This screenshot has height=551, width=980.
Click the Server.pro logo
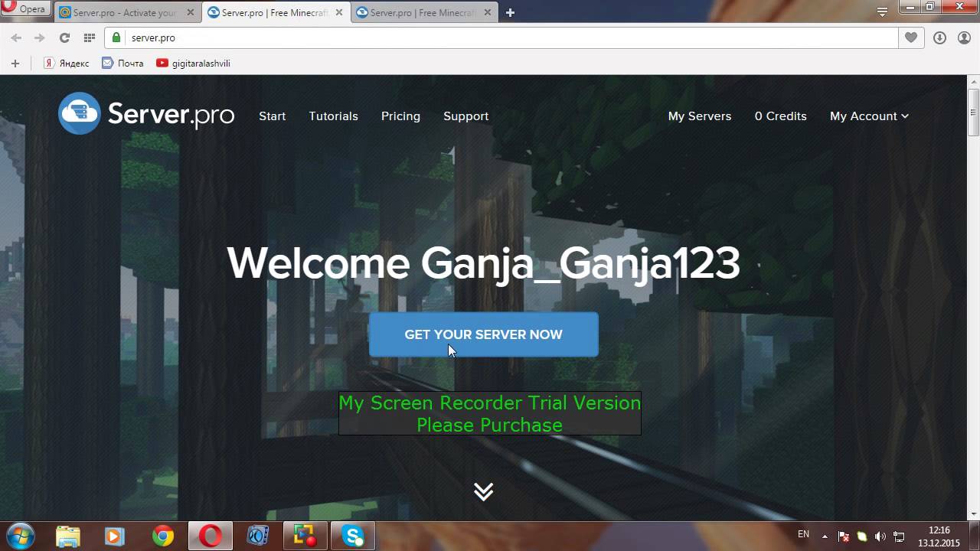coord(146,113)
